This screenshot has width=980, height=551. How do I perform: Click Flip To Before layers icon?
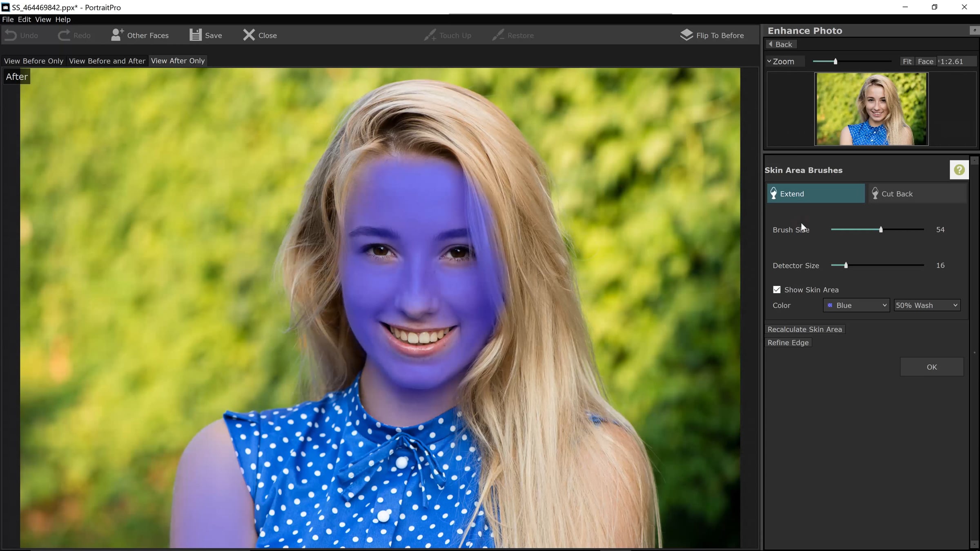tap(686, 35)
